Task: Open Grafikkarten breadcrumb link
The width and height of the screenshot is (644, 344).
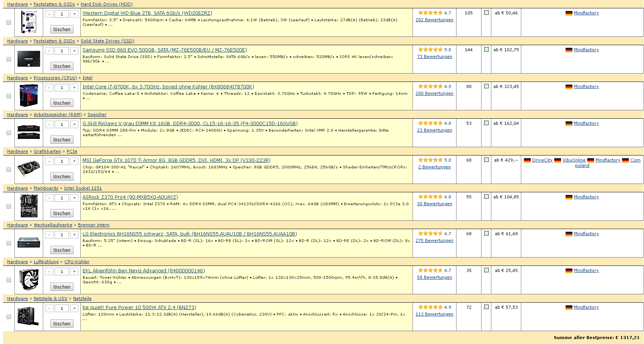Action: coord(47,151)
